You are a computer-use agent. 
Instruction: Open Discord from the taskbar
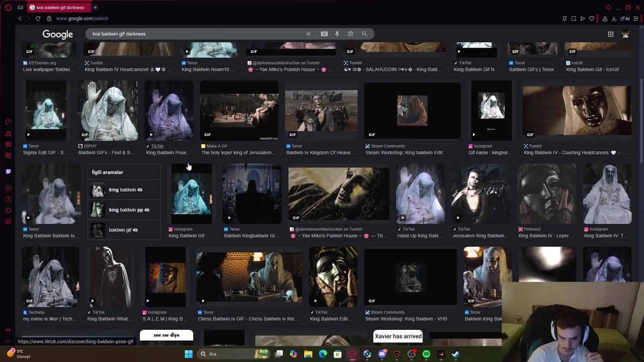pyautogui.click(x=382, y=354)
